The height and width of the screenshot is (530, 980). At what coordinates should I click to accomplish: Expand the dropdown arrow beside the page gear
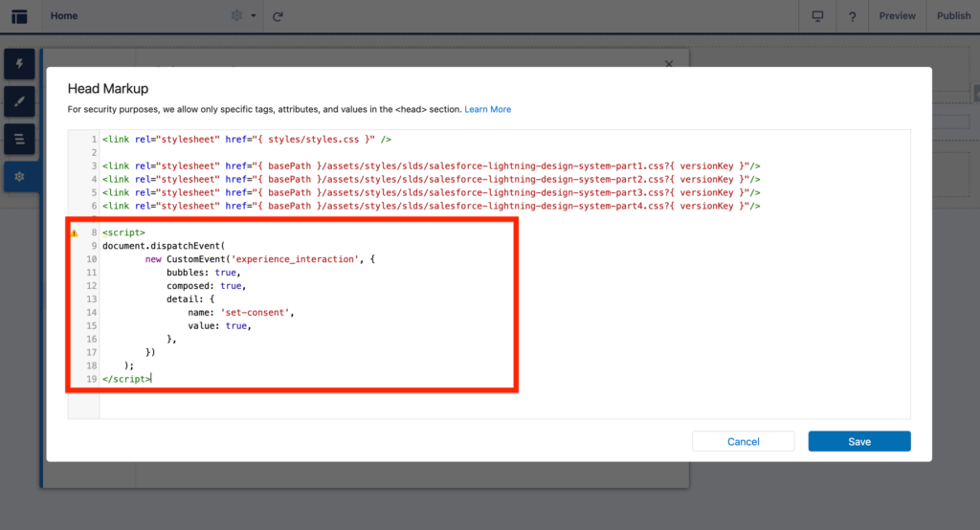pyautogui.click(x=253, y=16)
